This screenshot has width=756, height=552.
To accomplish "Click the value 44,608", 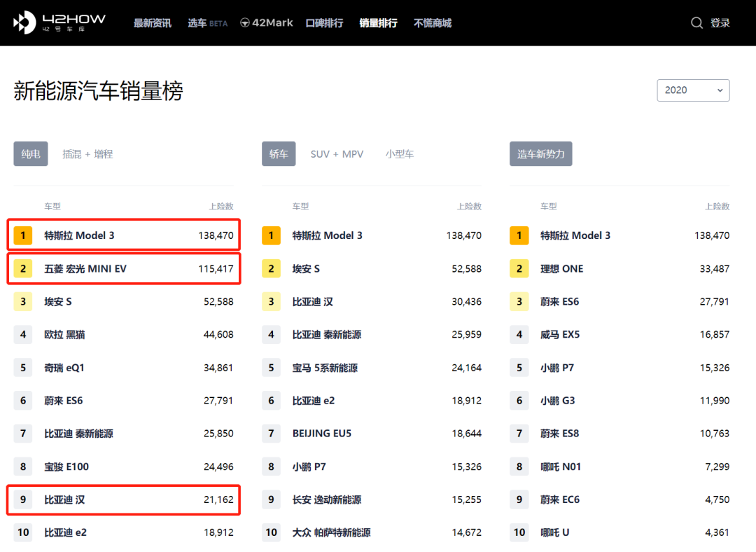I will pos(218,335).
